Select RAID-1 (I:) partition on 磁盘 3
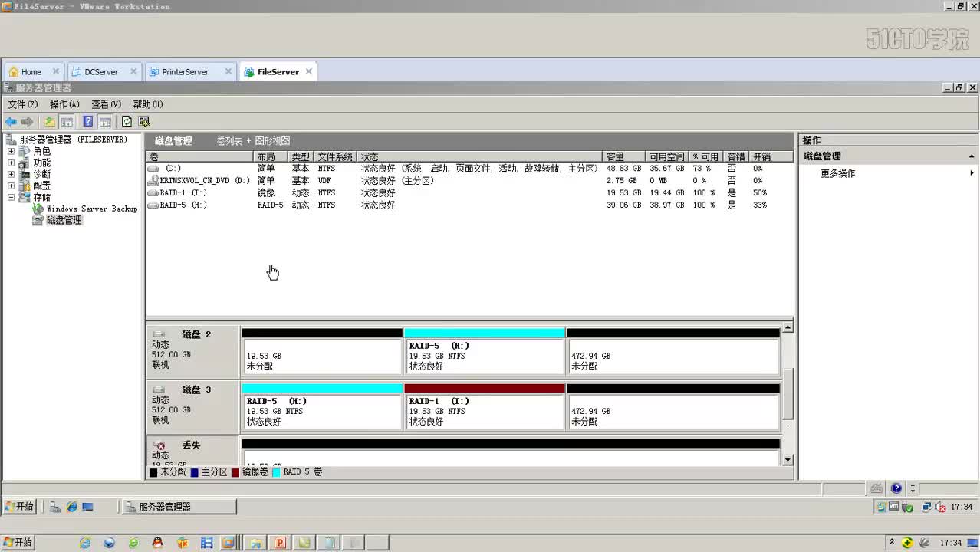Screen dimensions: 980x552 coord(485,407)
